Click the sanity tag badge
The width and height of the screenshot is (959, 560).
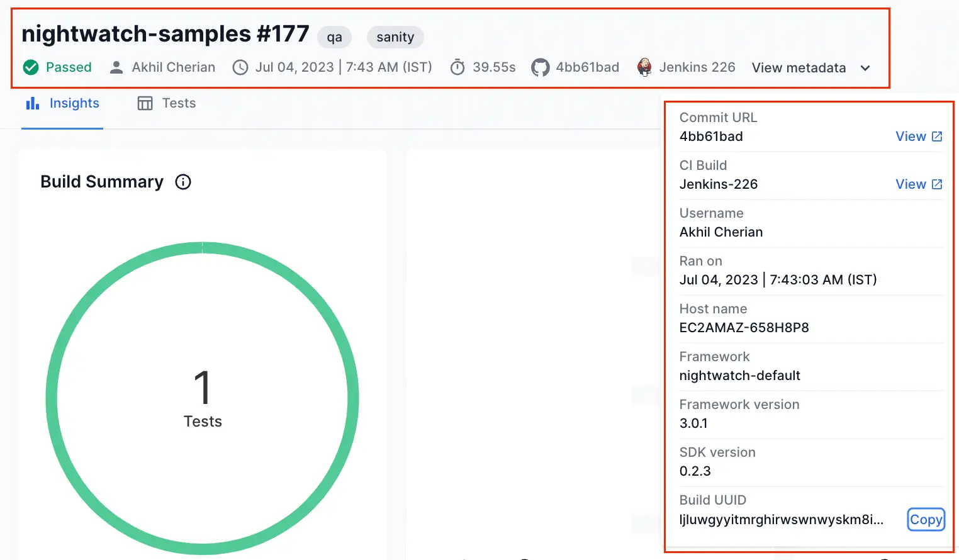(x=395, y=37)
